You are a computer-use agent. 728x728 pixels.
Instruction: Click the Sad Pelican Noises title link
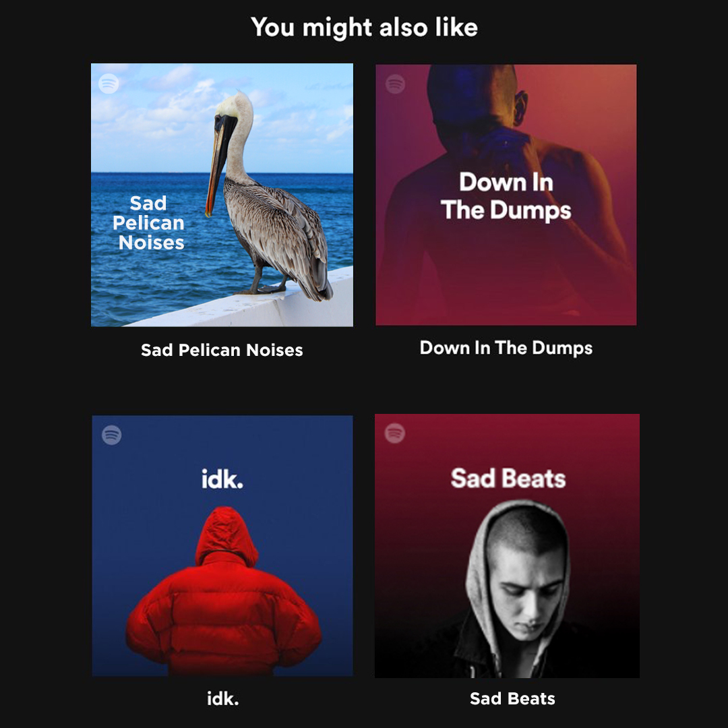[222, 350]
